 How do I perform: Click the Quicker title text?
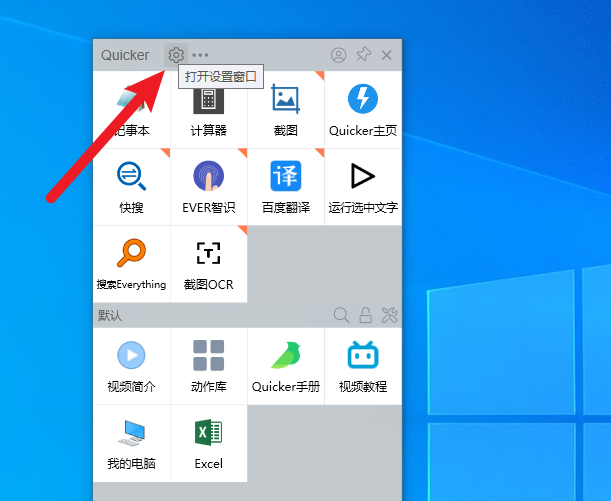[x=125, y=55]
